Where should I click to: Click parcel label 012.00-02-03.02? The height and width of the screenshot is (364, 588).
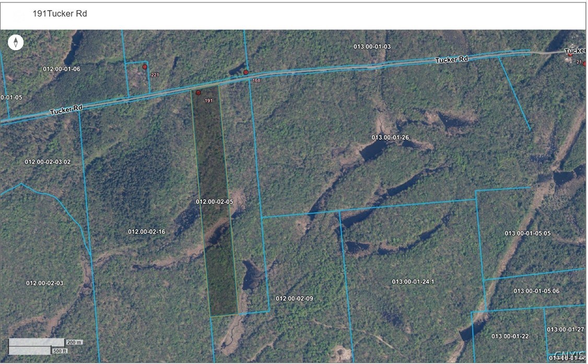pos(48,162)
